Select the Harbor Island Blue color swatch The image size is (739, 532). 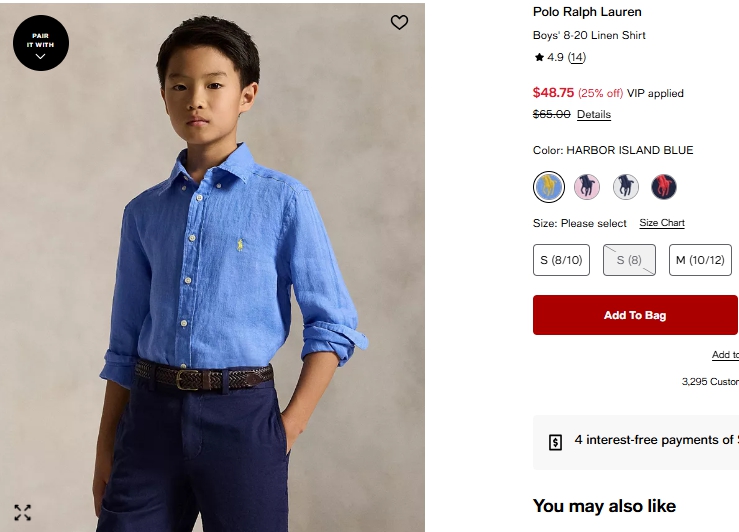click(x=549, y=186)
